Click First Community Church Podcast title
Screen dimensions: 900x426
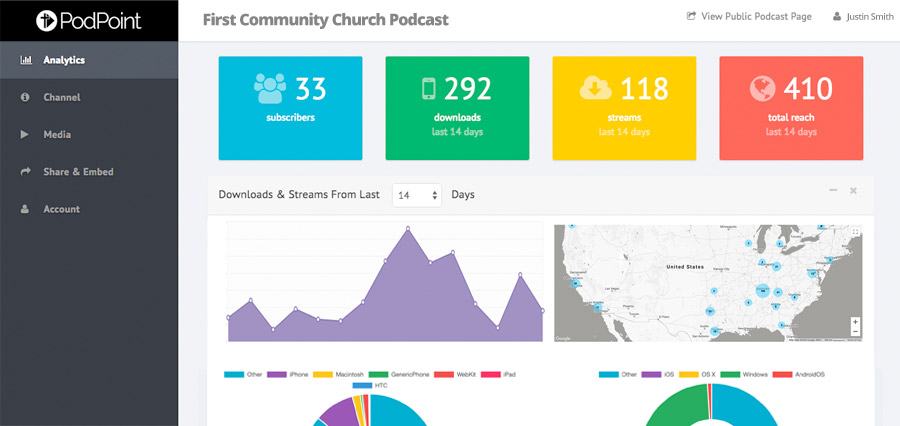[325, 20]
